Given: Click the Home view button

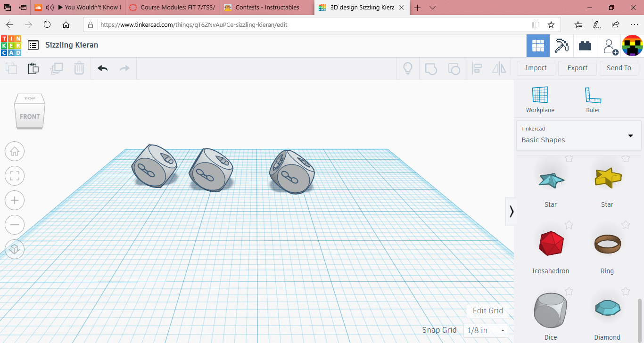Looking at the screenshot, I should pyautogui.click(x=15, y=152).
